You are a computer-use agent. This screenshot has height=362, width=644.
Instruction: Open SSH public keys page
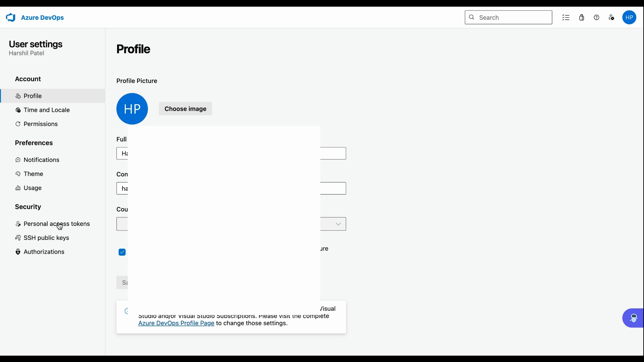tap(46, 238)
